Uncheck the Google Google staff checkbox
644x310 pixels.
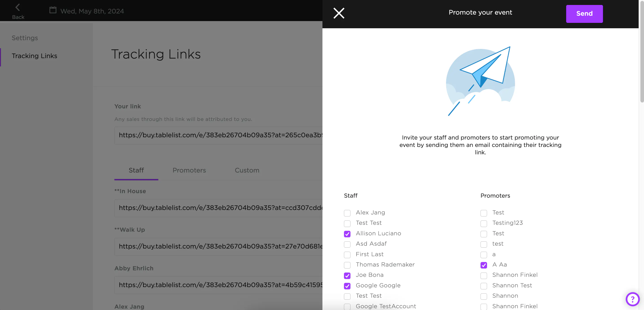347,286
